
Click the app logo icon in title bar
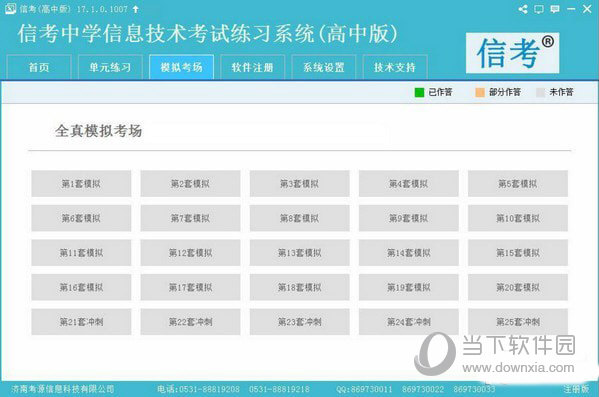[10, 9]
